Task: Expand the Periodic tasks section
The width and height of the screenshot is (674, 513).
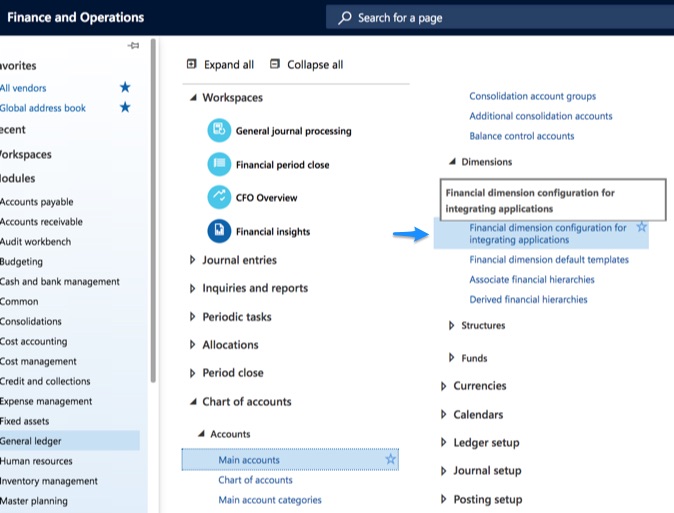Action: (x=193, y=316)
